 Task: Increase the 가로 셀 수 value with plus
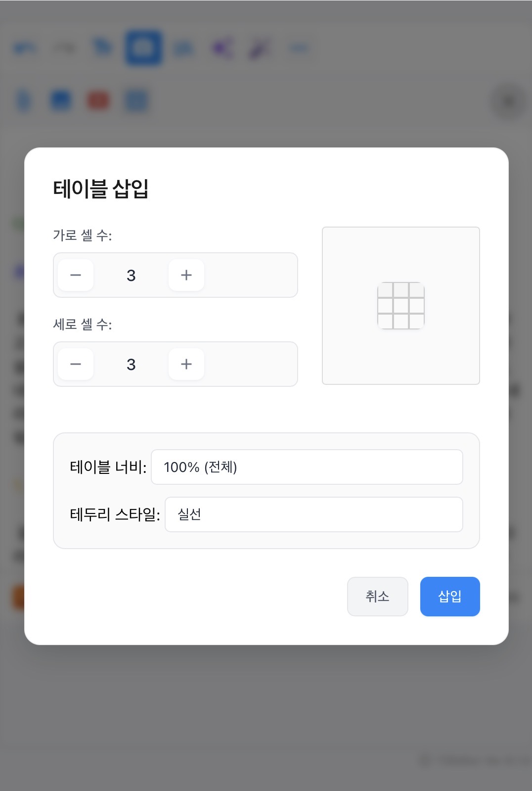(x=186, y=275)
